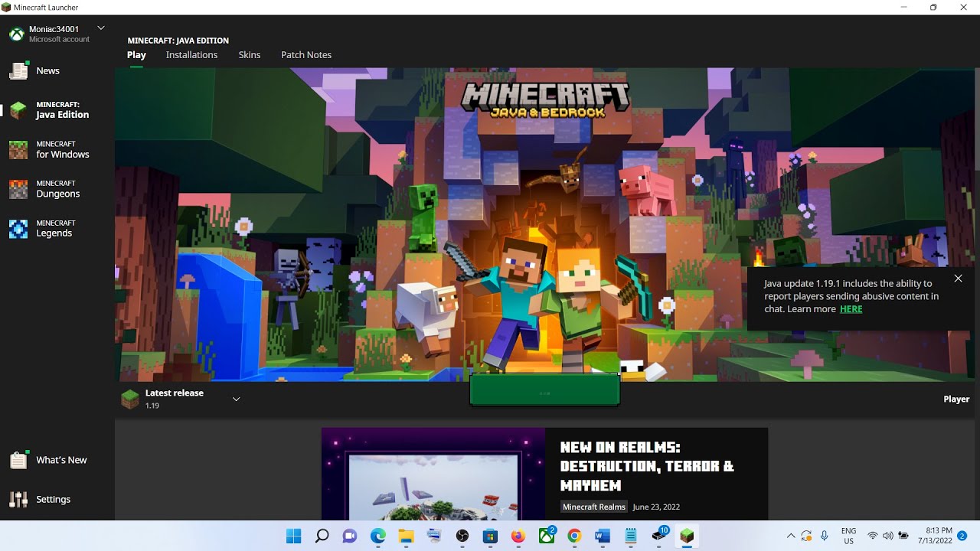
Task: Open launcher Settings sliders icon
Action: pos(18,499)
